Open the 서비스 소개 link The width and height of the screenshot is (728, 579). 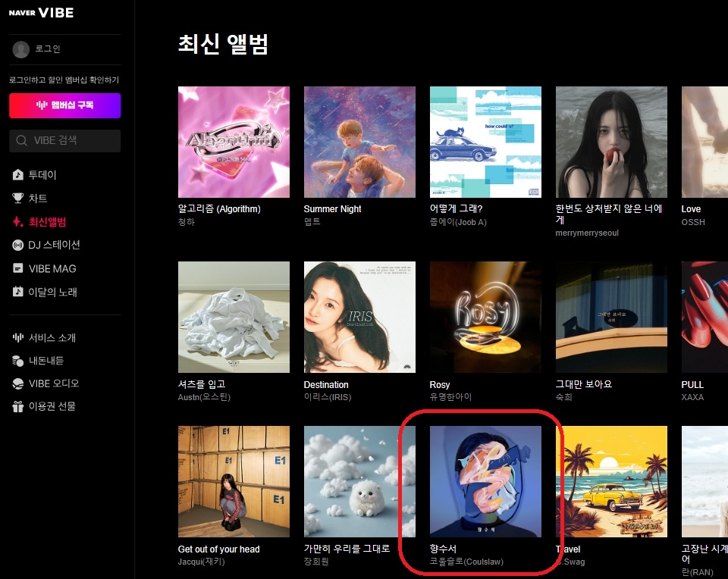pyautogui.click(x=52, y=337)
